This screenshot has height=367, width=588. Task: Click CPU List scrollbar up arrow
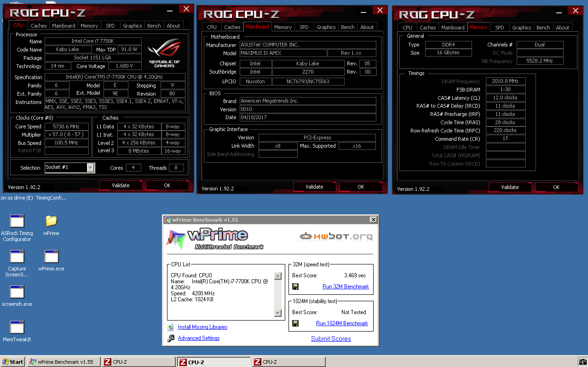tap(277, 276)
